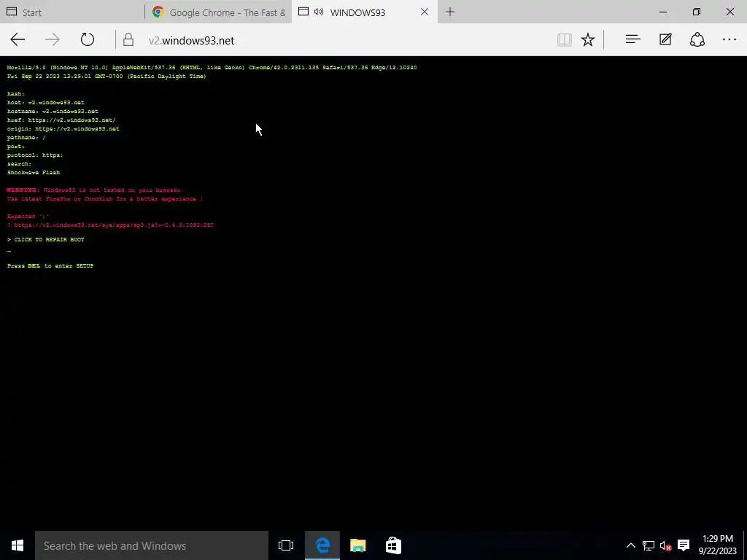Switch to the Google Chrome tab
This screenshot has height=560, width=747.
pos(219,12)
